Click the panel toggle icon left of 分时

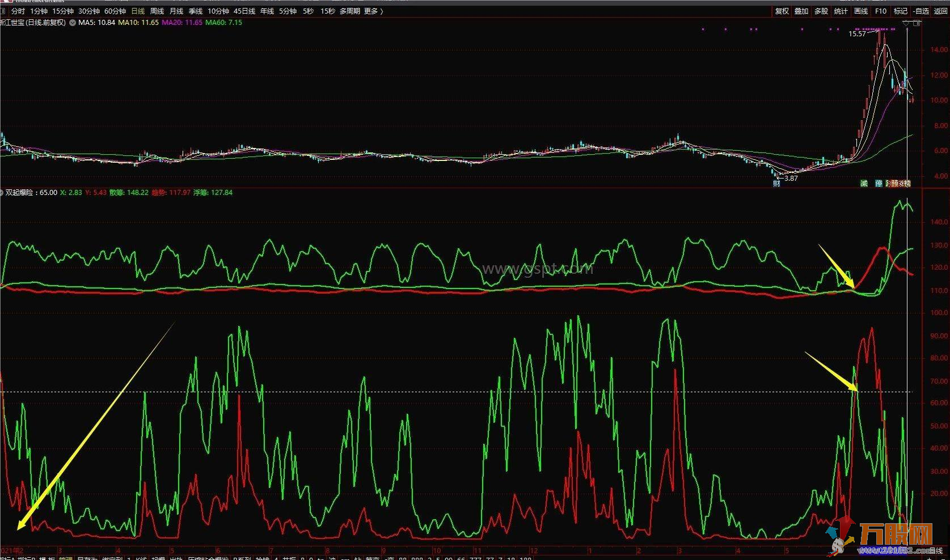pos(3,11)
